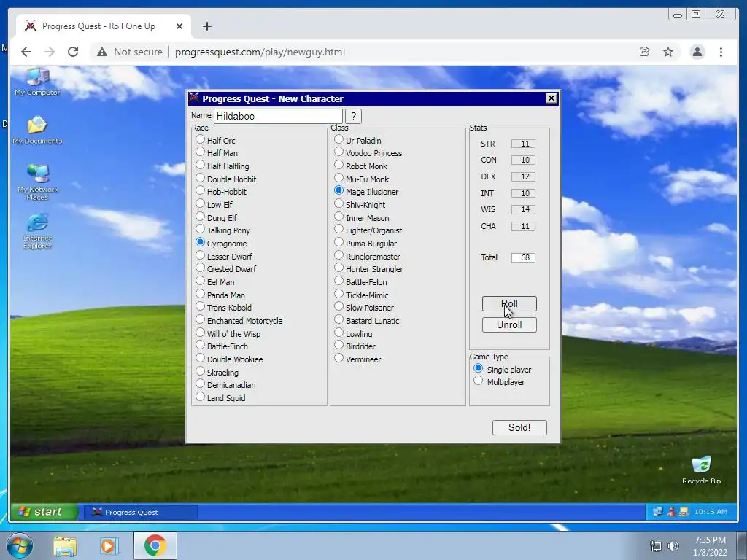Open the Internet Explorer desktop icon
747x560 pixels.
point(37,231)
